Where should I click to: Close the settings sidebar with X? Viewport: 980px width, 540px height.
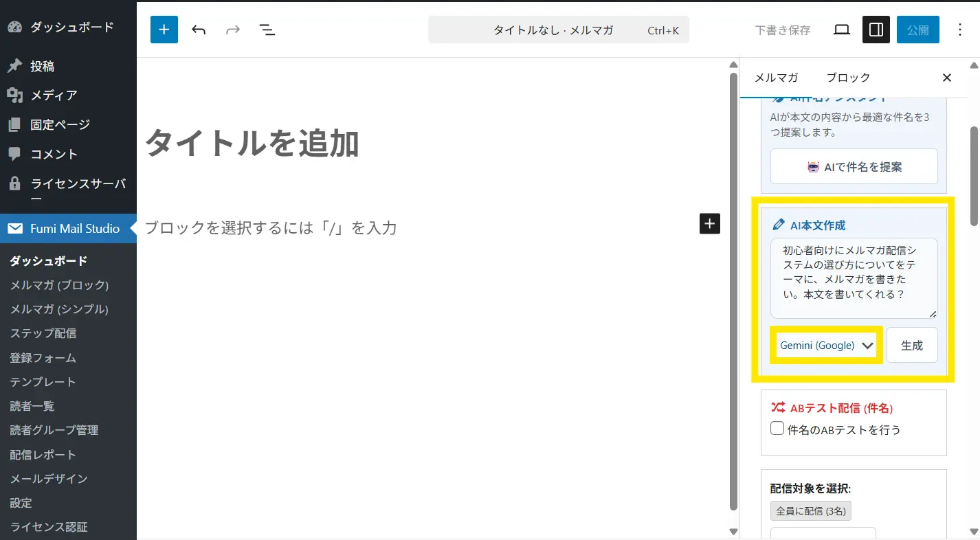coord(946,78)
